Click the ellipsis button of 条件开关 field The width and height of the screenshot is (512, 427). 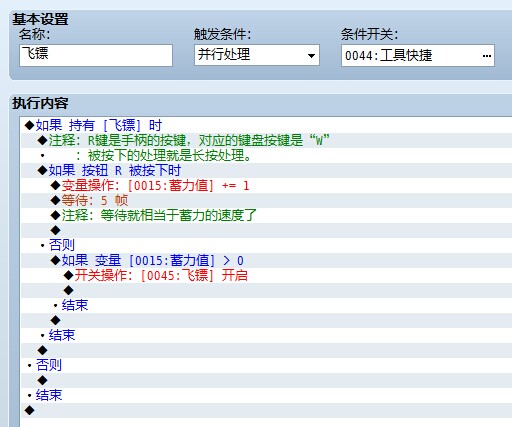click(x=487, y=56)
